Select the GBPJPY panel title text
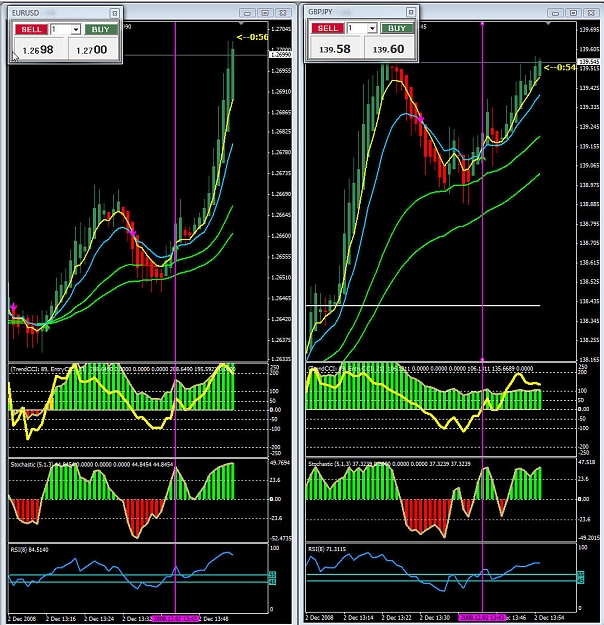This screenshot has width=604, height=625. point(320,12)
